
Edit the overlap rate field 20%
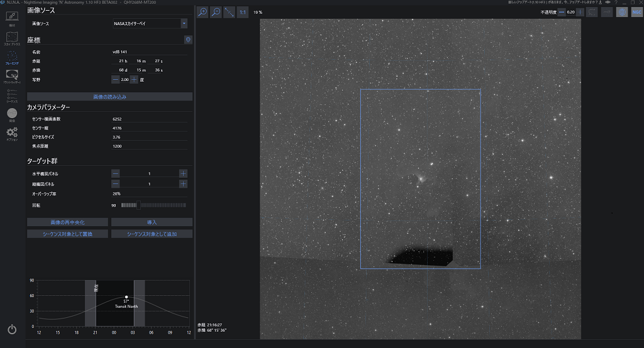150,193
